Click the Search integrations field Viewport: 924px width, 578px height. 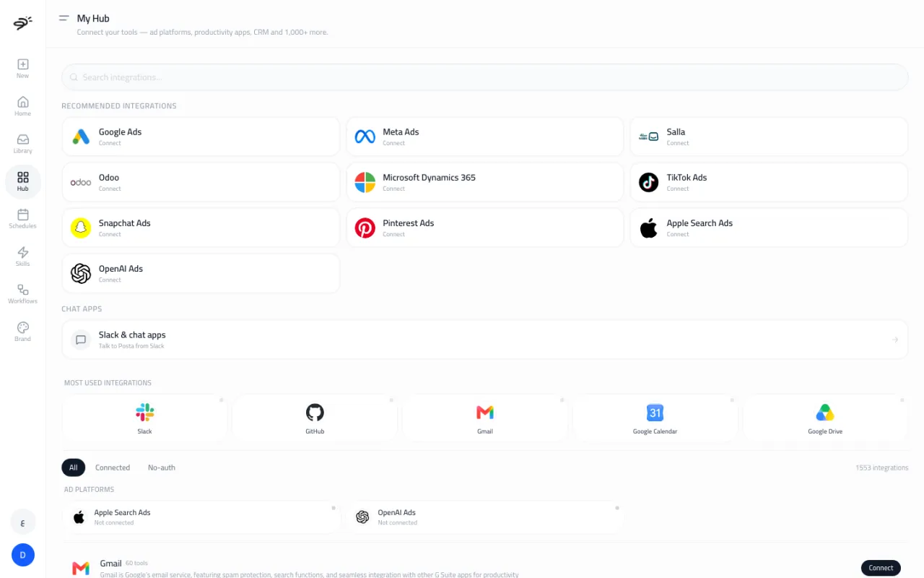point(485,77)
